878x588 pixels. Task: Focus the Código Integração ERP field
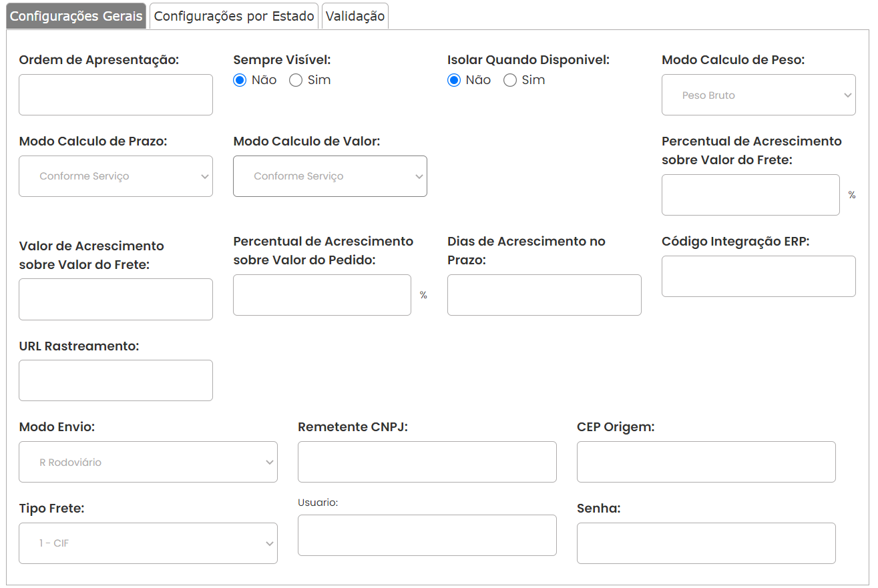(758, 276)
